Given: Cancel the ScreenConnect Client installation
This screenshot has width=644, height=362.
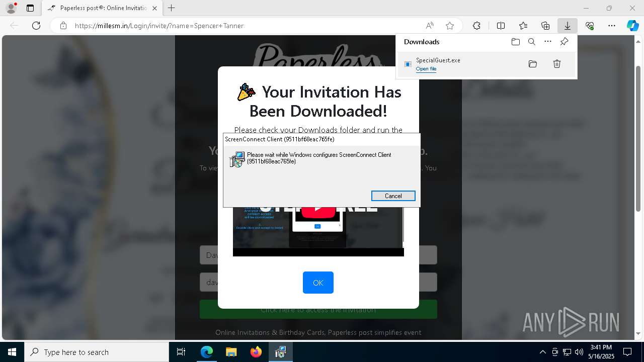Looking at the screenshot, I should 393,196.
